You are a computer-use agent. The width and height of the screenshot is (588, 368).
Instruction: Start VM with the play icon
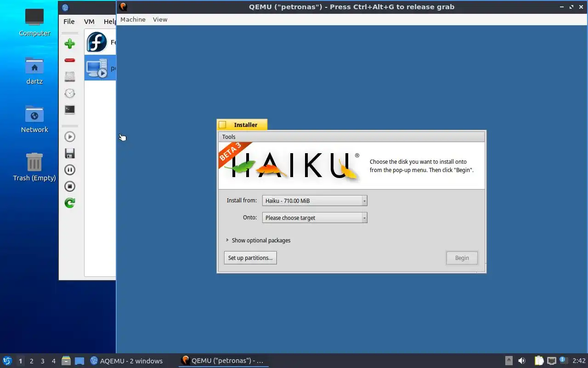point(70,137)
